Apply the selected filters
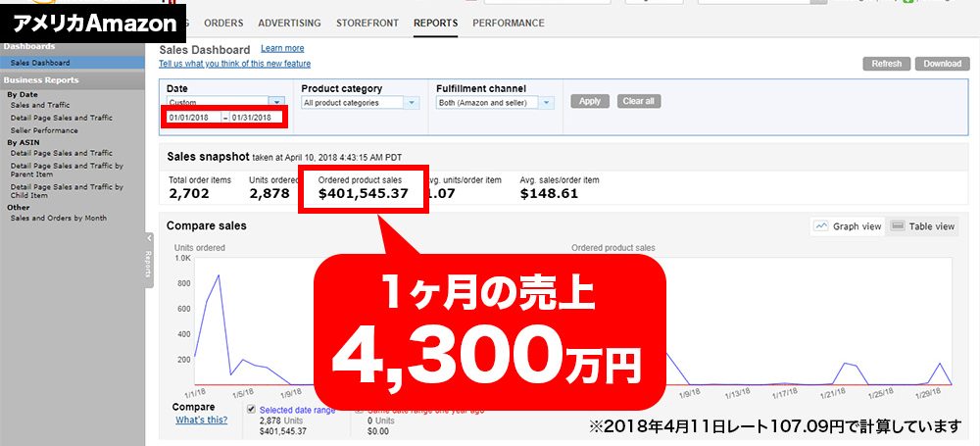 tap(589, 101)
